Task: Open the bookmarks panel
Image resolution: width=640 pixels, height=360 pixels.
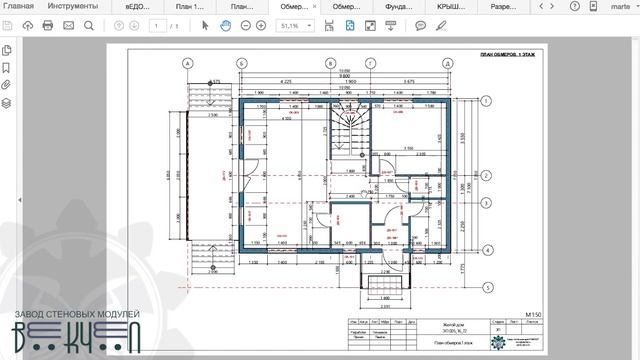Action: click(x=6, y=68)
